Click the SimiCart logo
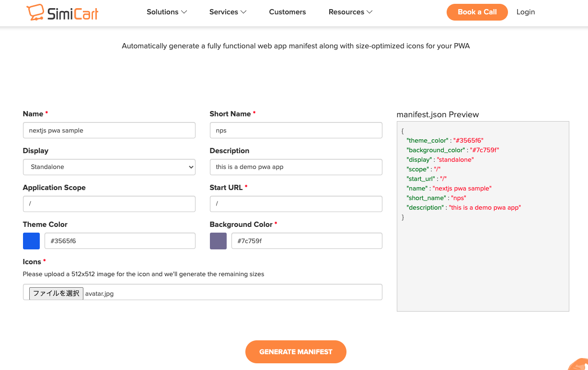The height and width of the screenshot is (370, 588). pyautogui.click(x=62, y=12)
